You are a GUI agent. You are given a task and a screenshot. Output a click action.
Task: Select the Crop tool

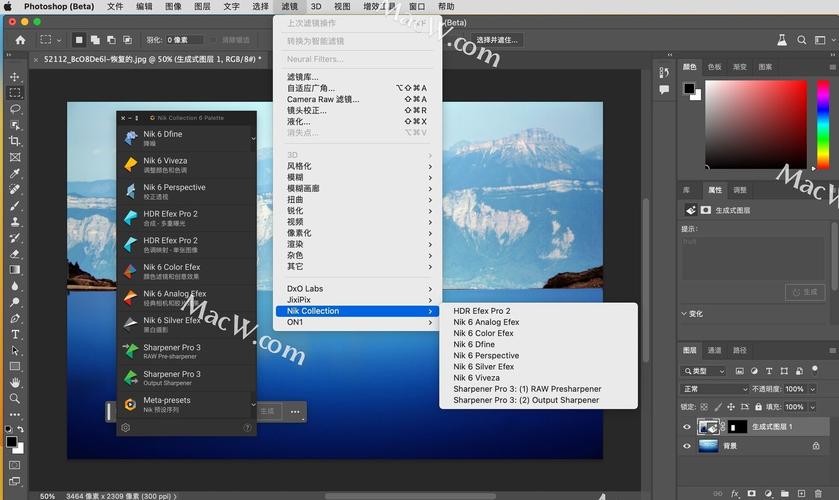pos(15,141)
